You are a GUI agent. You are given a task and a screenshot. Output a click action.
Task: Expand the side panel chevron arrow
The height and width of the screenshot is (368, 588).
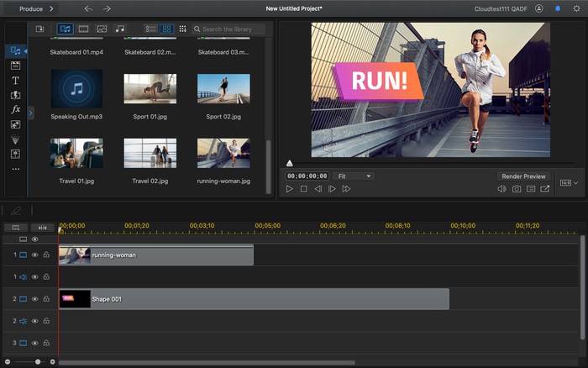click(31, 113)
